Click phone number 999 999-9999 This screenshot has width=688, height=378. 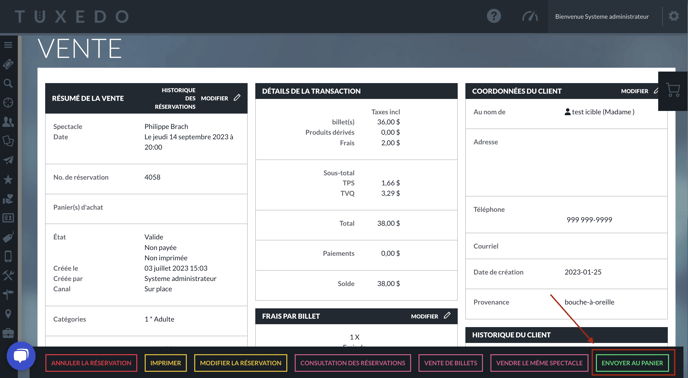[x=589, y=220]
